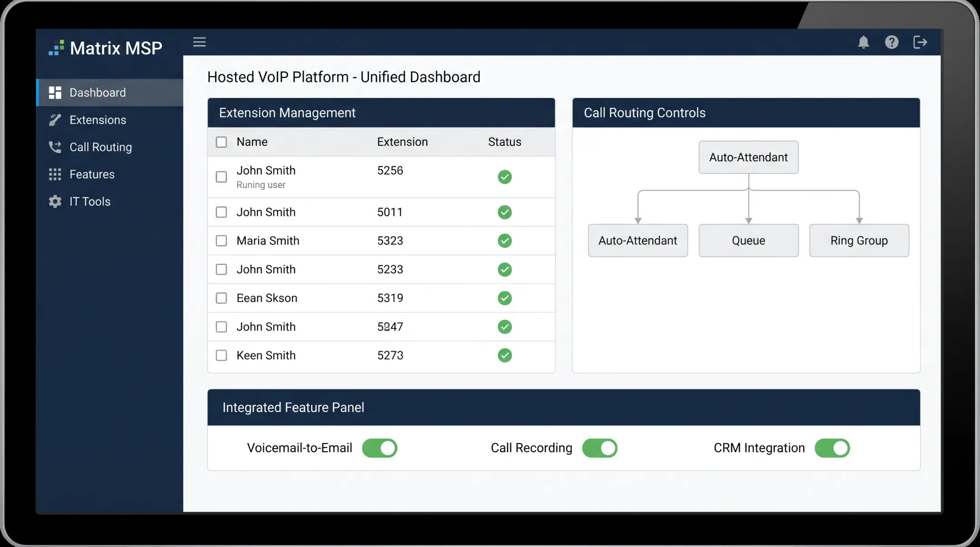Open Features sidebar item
The width and height of the screenshot is (980, 547).
click(110, 174)
